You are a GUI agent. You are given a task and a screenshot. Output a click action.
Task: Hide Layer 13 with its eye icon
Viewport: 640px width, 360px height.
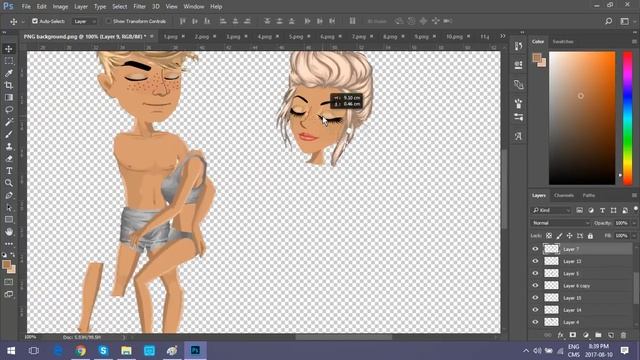click(535, 261)
